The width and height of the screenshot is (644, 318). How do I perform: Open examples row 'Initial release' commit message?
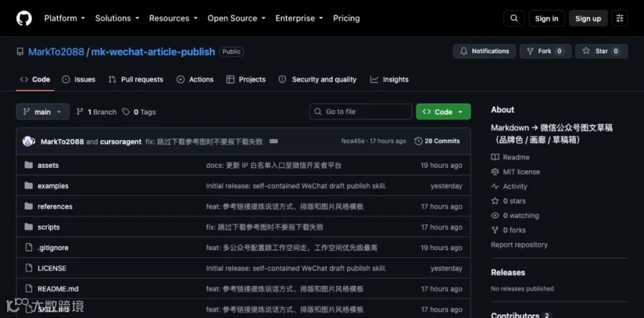click(x=296, y=186)
